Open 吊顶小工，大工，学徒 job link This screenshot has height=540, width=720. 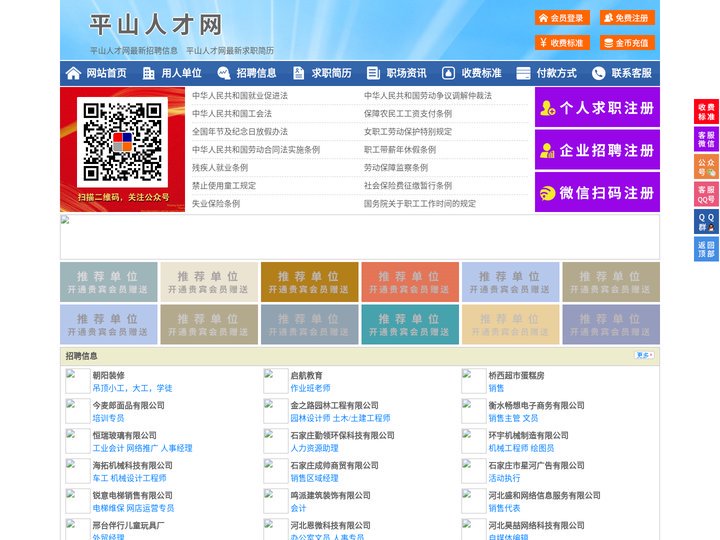click(132, 388)
